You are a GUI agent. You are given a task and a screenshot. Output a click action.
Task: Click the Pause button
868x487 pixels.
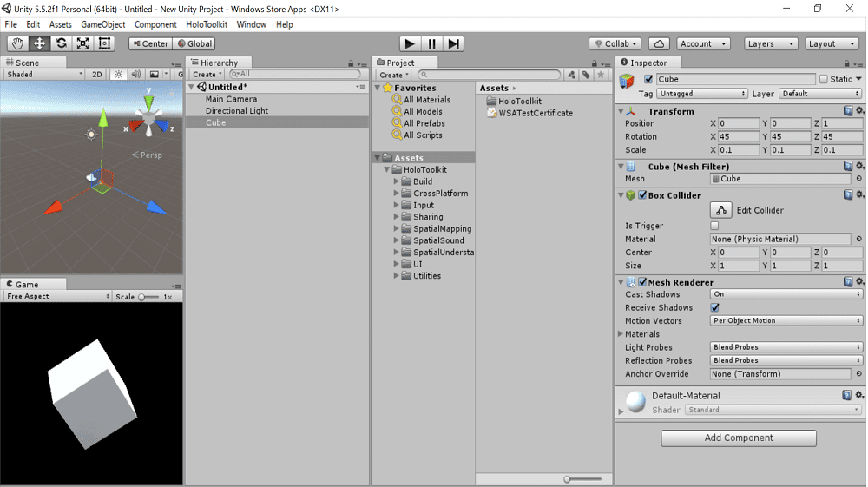click(x=431, y=43)
